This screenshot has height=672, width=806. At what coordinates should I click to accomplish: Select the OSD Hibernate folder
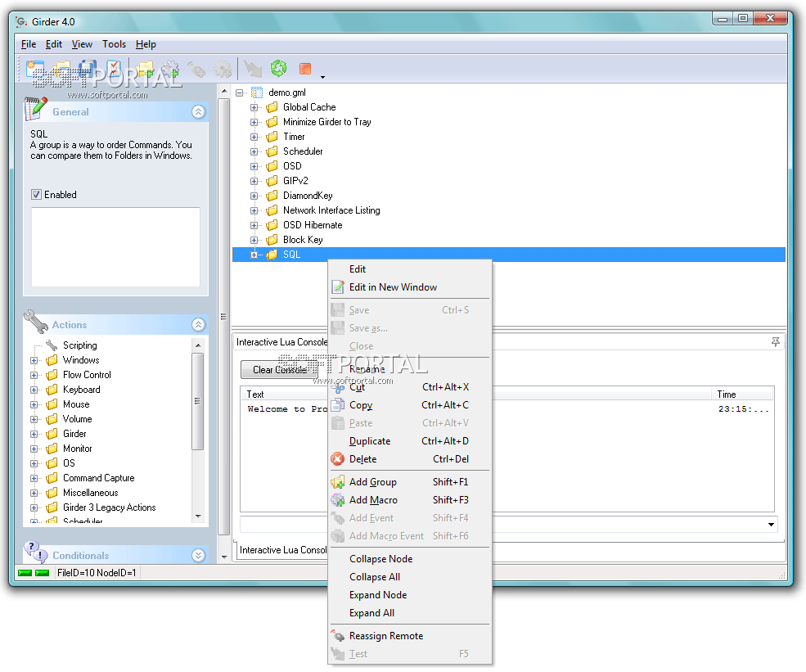[312, 225]
